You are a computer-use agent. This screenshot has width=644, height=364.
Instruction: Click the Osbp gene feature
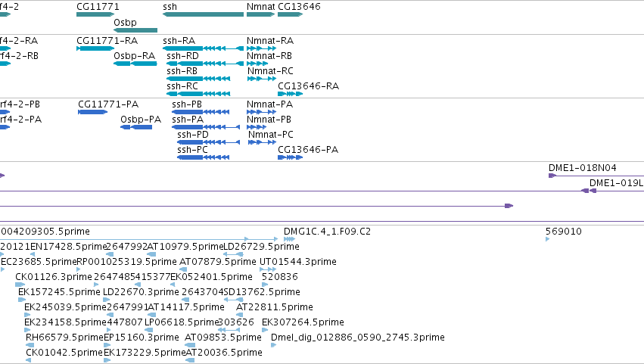coord(135,30)
